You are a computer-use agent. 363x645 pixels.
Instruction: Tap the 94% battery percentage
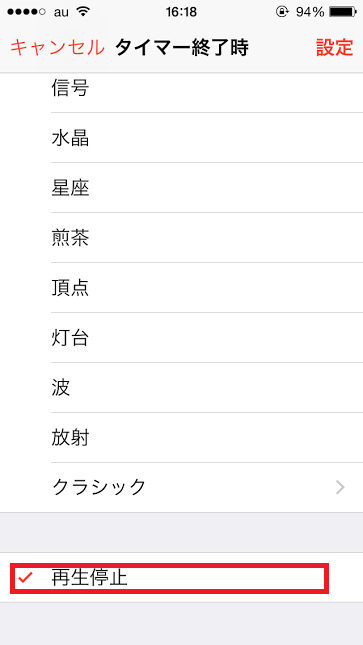pos(310,12)
